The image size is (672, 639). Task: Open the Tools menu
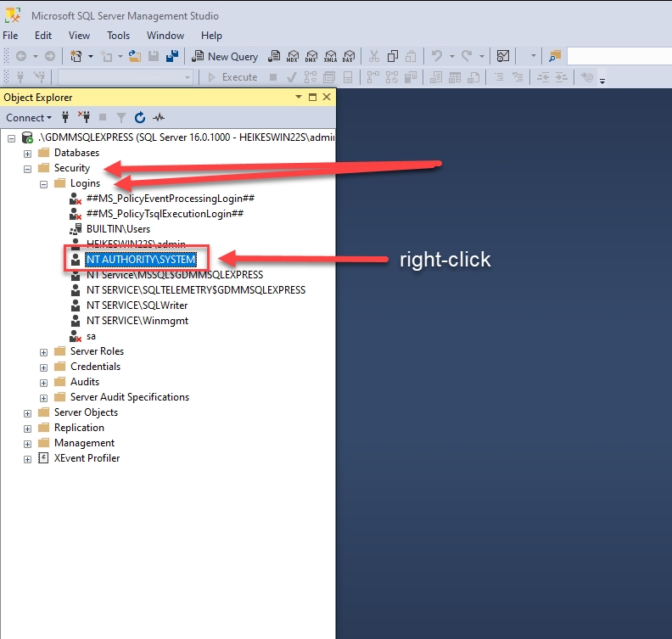coord(118,36)
